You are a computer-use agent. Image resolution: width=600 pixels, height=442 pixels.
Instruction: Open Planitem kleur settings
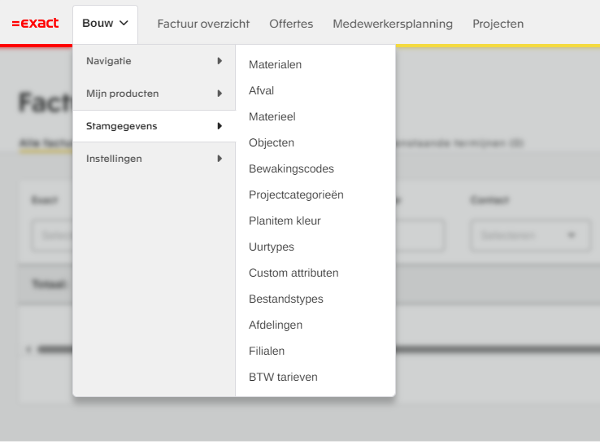(284, 221)
